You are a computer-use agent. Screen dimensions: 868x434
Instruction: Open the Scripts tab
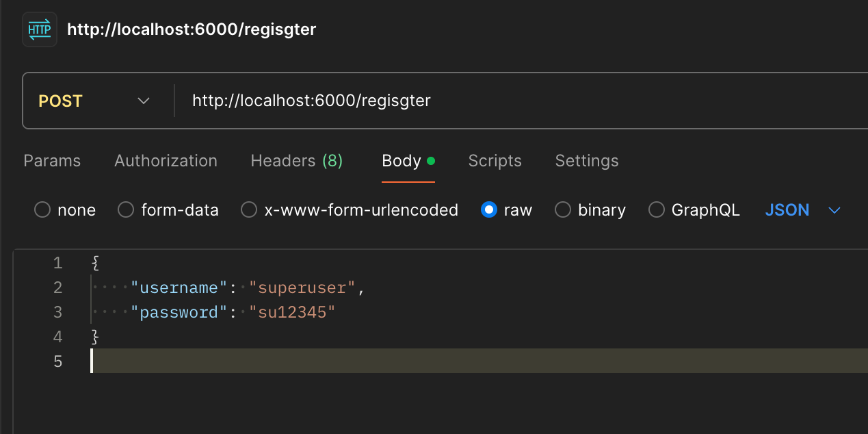point(495,161)
